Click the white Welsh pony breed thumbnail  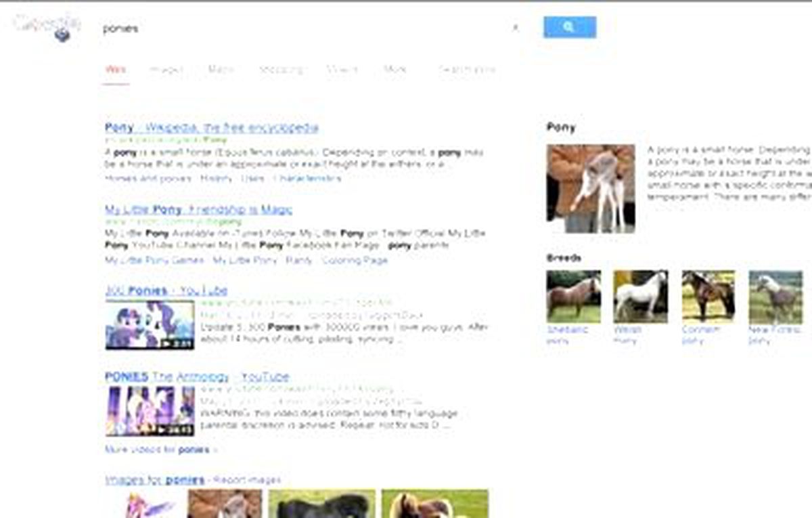pos(640,296)
